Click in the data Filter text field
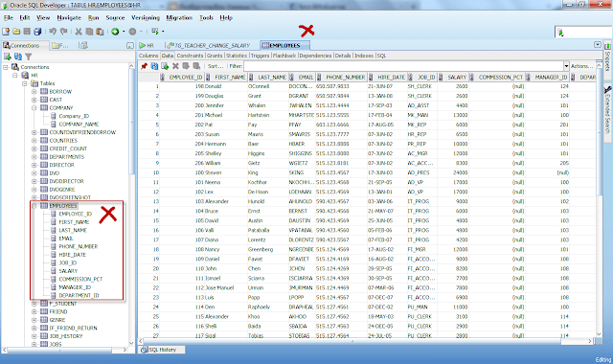Image resolution: width=613 pixels, height=364 pixels. [x=403, y=66]
